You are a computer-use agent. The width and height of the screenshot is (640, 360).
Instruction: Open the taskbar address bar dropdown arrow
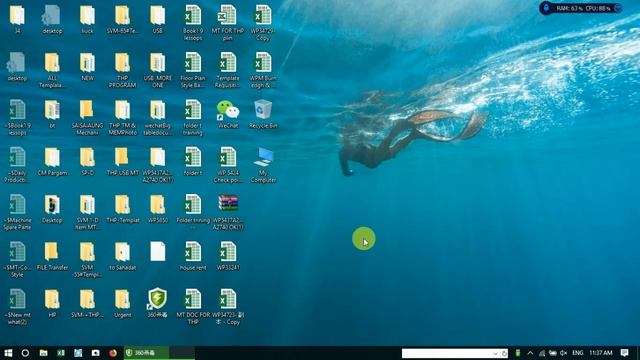pyautogui.click(x=496, y=353)
